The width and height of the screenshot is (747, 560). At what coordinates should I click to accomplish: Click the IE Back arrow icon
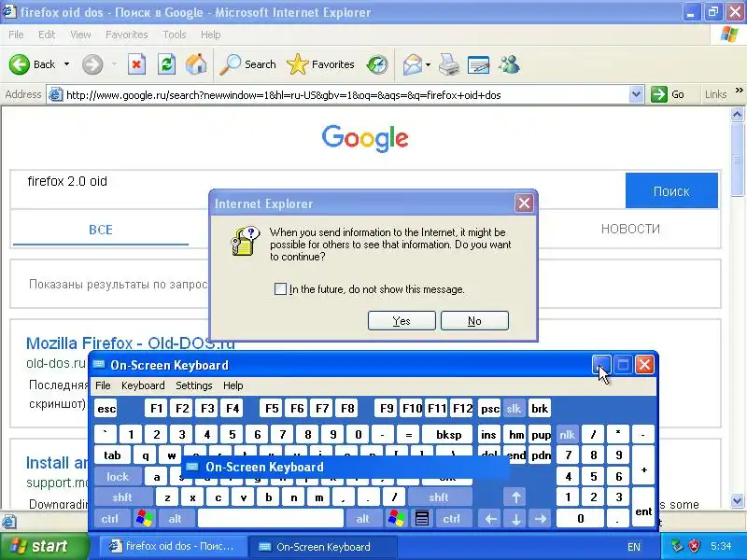(20, 64)
